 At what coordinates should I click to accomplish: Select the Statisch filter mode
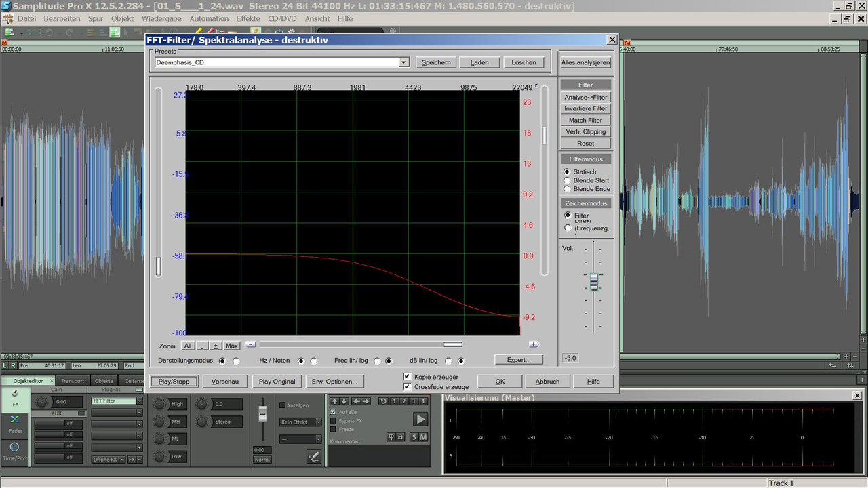click(x=567, y=171)
